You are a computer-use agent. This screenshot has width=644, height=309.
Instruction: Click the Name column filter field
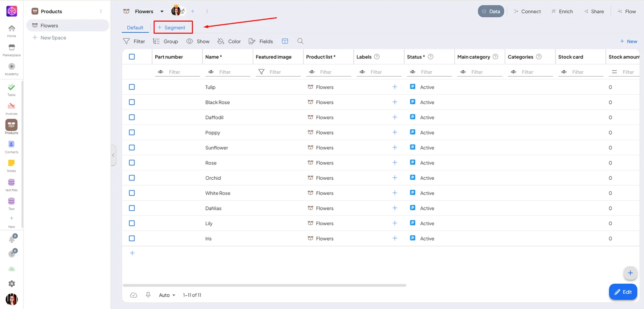228,72
